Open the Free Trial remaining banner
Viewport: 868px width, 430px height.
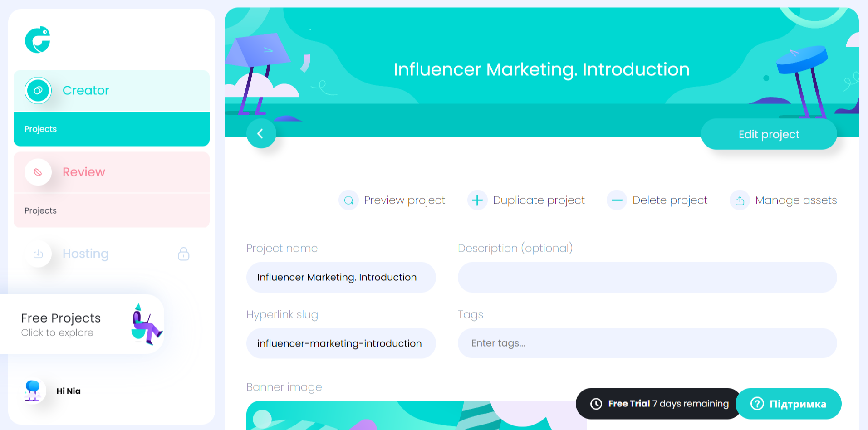[659, 404]
